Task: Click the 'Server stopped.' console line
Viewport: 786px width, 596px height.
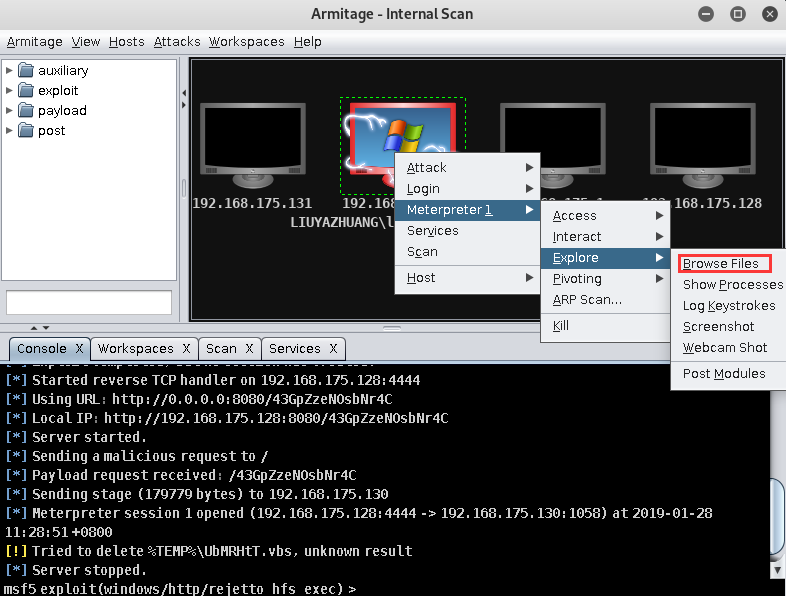Action: 75,570
